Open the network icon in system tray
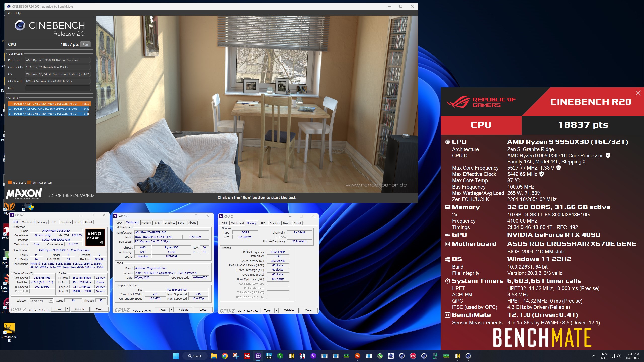This screenshot has width=644, height=362. pos(613,356)
